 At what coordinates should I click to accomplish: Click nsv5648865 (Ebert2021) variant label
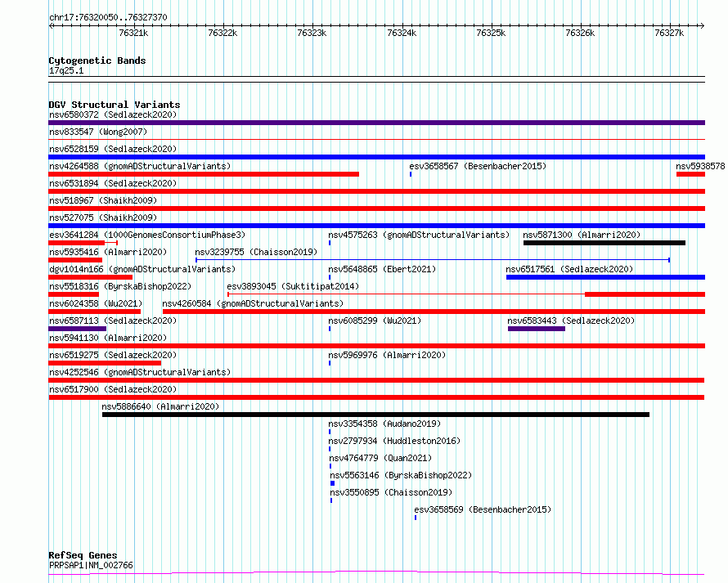coord(382,269)
